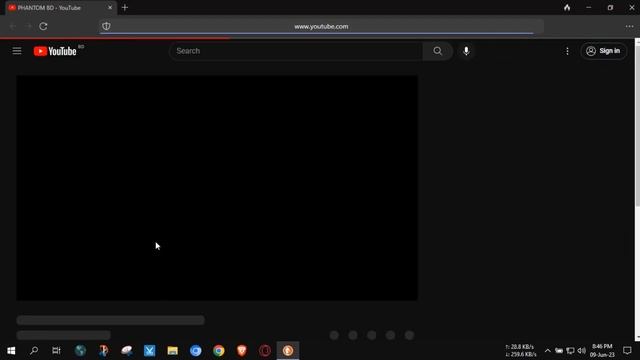Screen dimensions: 640x360
Task: Open Opera browser from the taskbar
Action: pos(265,351)
